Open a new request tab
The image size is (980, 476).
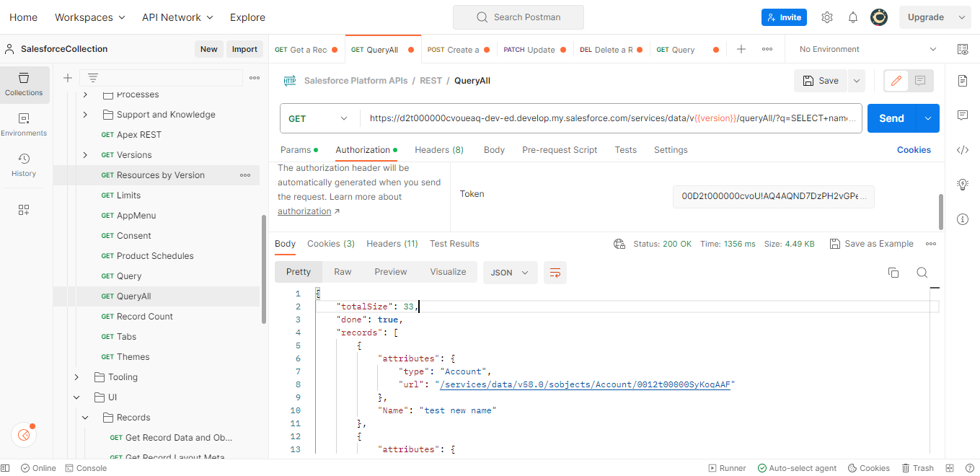click(x=741, y=49)
